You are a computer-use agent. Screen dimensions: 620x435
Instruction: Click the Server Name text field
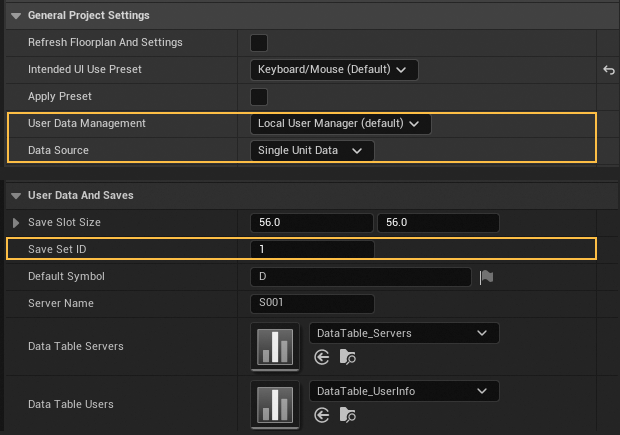pyautogui.click(x=311, y=303)
